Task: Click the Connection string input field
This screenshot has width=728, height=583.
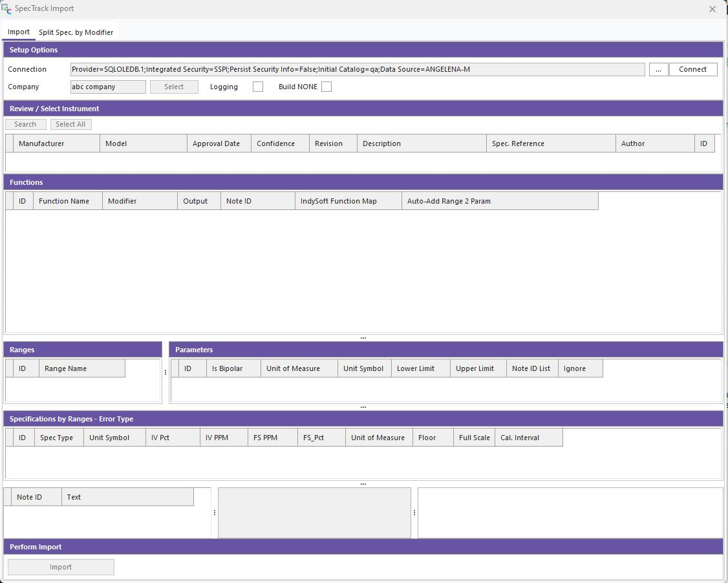Action: 357,69
